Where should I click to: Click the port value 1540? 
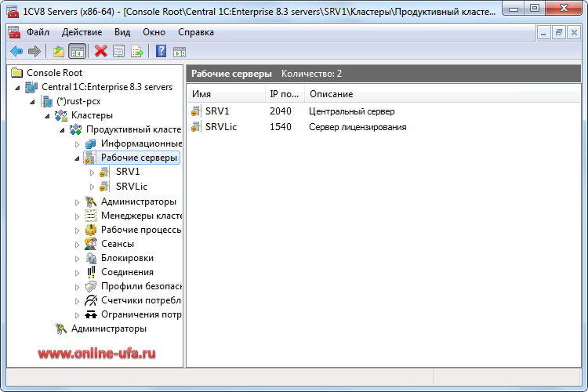(x=281, y=127)
